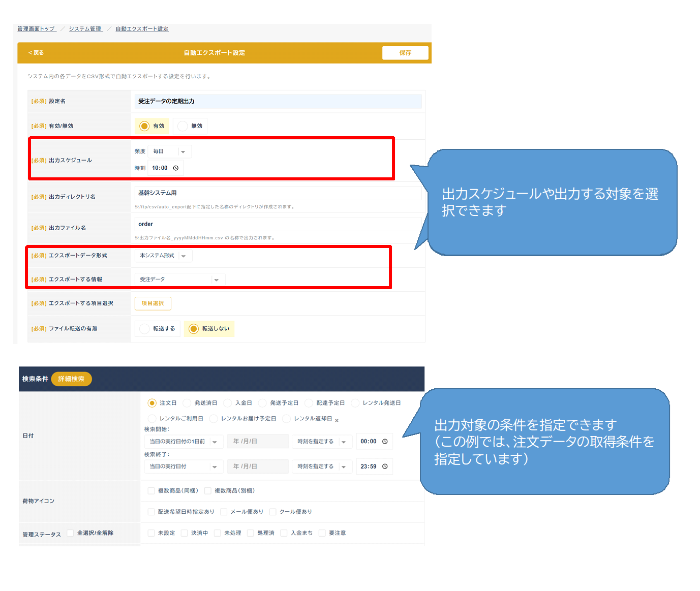Open the 頻度 dropdown showing 毎日
700x591 pixels.
point(170,151)
